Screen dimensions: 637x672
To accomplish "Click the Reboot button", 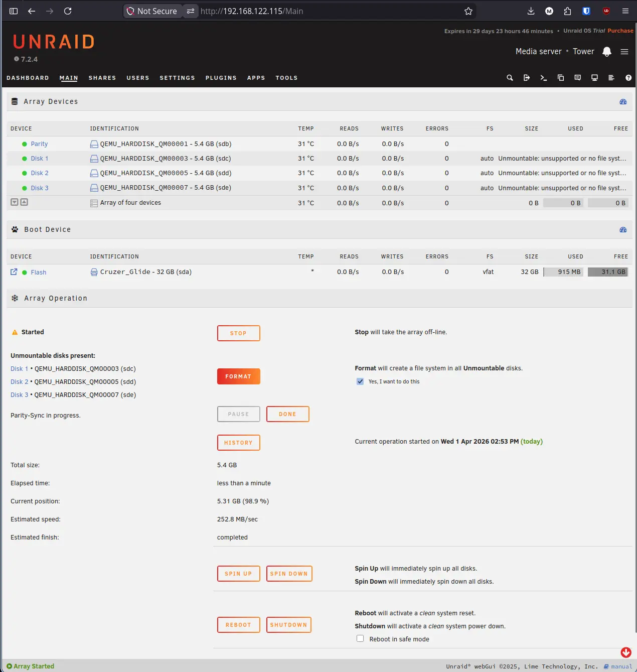I will point(239,625).
